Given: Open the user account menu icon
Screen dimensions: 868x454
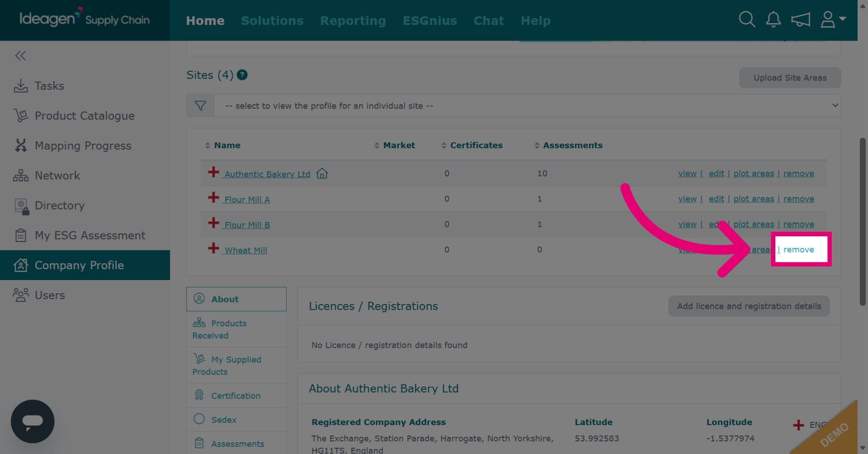Looking at the screenshot, I should [833, 19].
